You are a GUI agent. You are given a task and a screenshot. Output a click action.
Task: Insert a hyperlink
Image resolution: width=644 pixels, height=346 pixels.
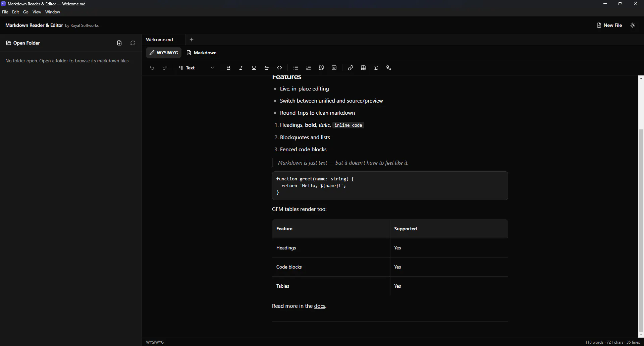pyautogui.click(x=351, y=68)
